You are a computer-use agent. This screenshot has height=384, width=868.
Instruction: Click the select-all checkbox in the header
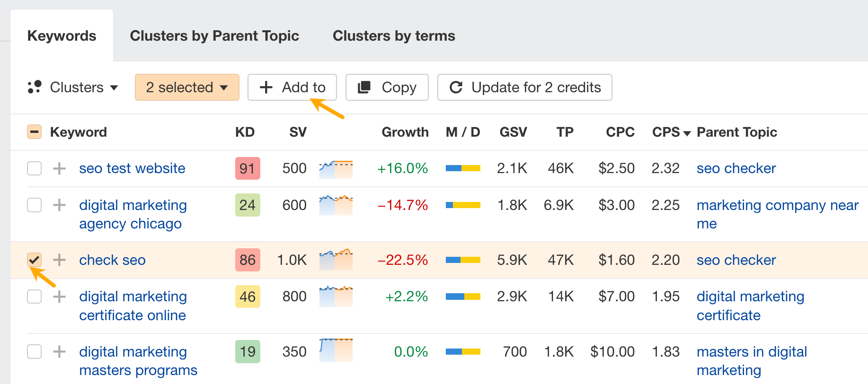pyautogui.click(x=34, y=132)
